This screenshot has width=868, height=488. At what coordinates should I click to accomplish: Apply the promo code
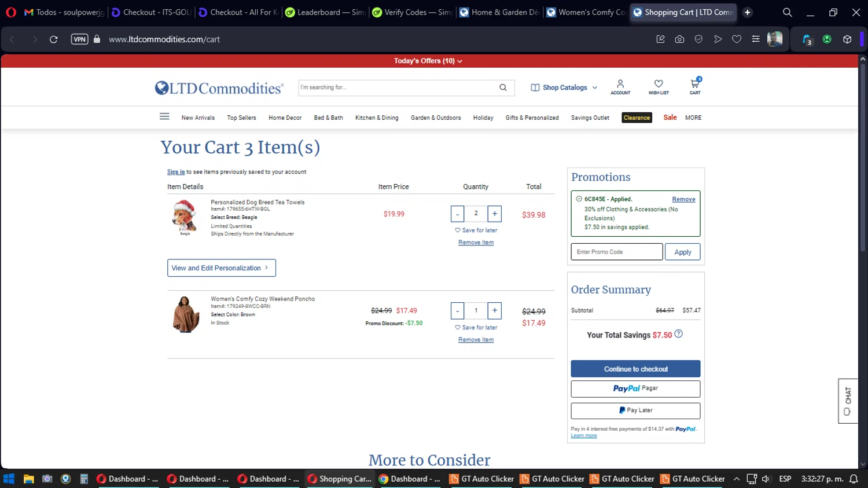[x=683, y=252]
